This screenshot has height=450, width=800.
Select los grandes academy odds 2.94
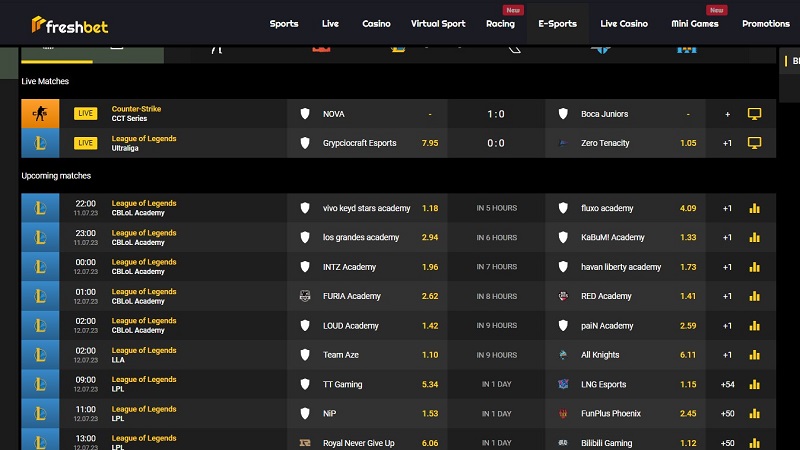tap(430, 237)
